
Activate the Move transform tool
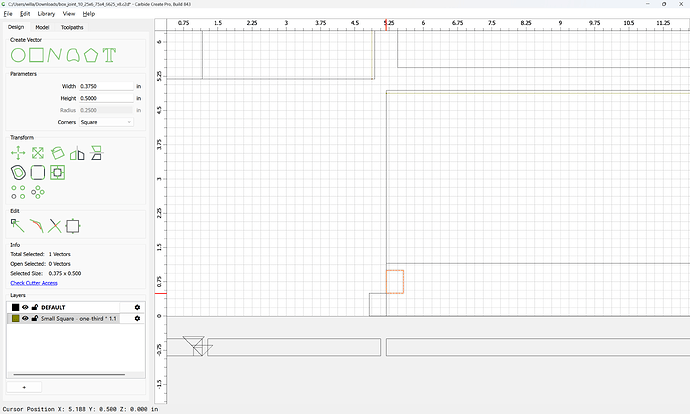click(x=18, y=153)
